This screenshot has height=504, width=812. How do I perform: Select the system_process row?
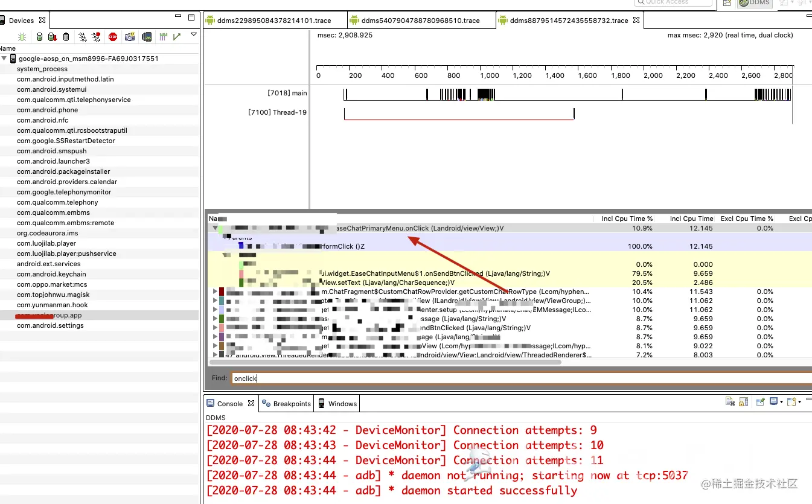click(x=100, y=69)
